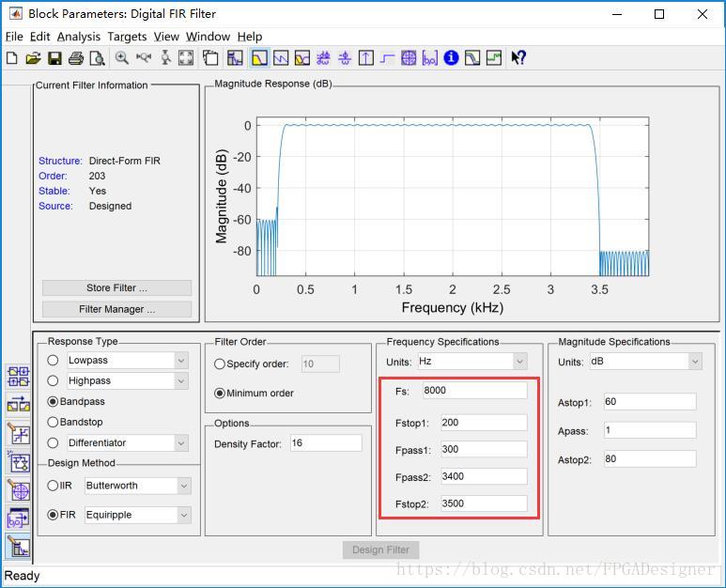
Task: Select the Specify order radio button
Action: click(x=220, y=364)
